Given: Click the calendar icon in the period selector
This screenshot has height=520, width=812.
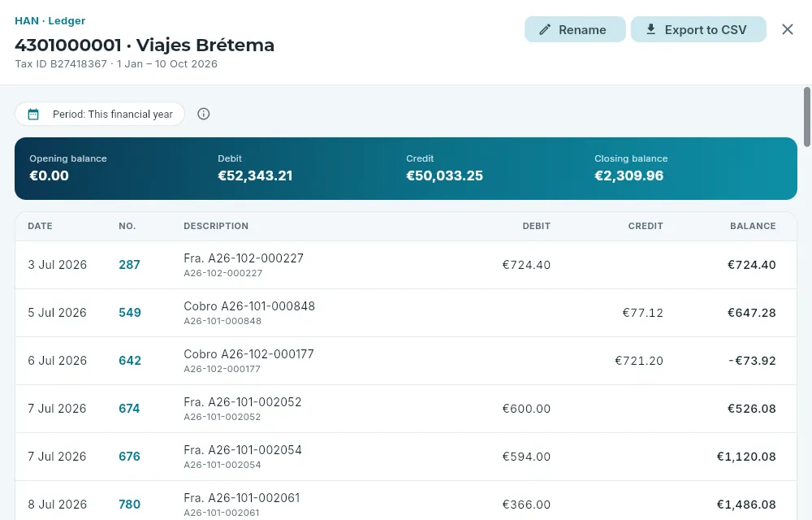Looking at the screenshot, I should pyautogui.click(x=33, y=114).
